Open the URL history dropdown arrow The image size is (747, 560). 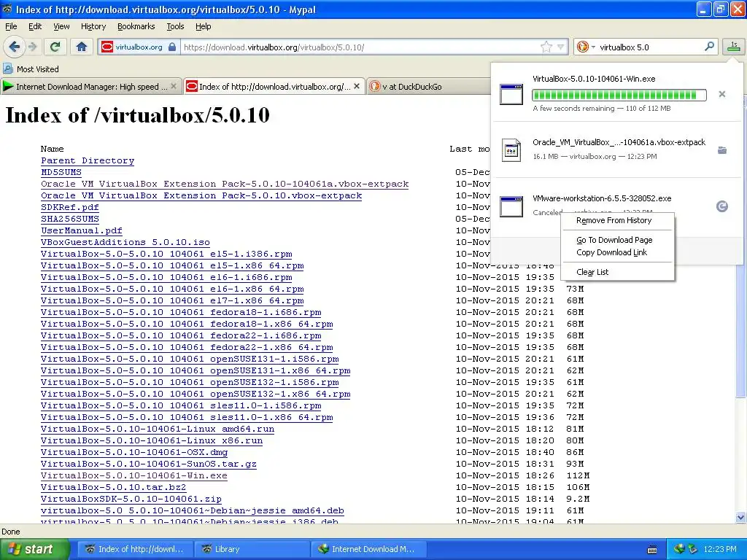pyautogui.click(x=561, y=47)
